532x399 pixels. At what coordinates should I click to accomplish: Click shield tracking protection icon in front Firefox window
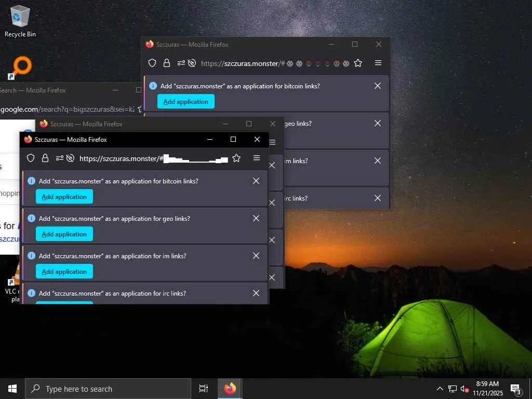31,158
